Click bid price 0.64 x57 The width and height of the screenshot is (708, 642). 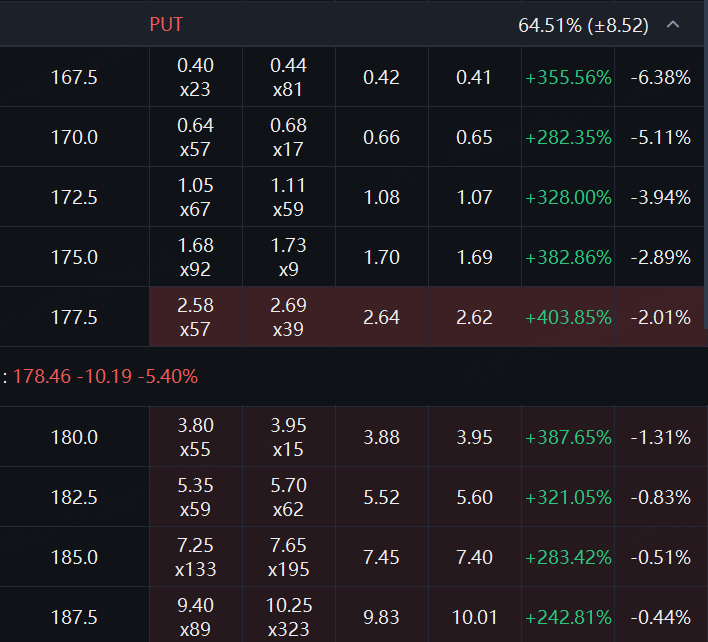pos(195,137)
